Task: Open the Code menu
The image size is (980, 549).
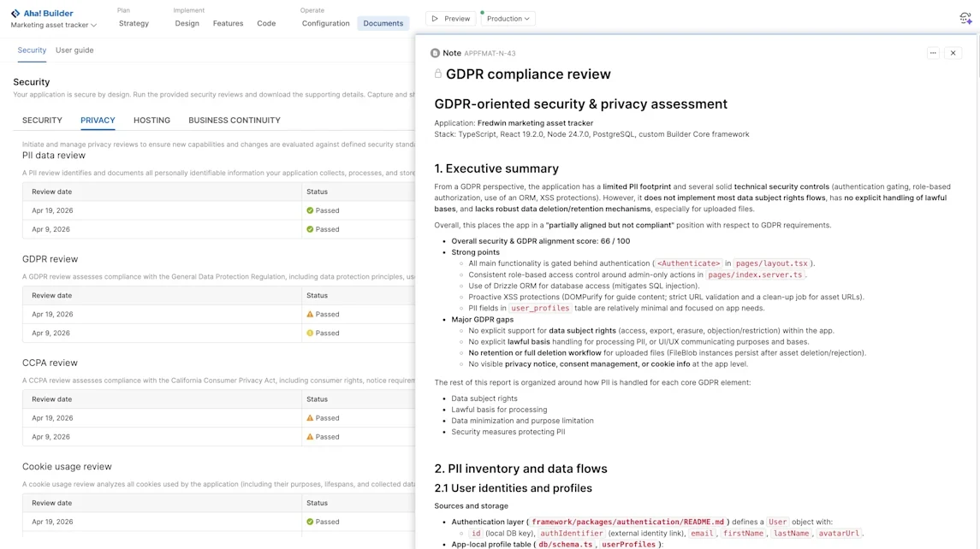Action: pos(266,23)
